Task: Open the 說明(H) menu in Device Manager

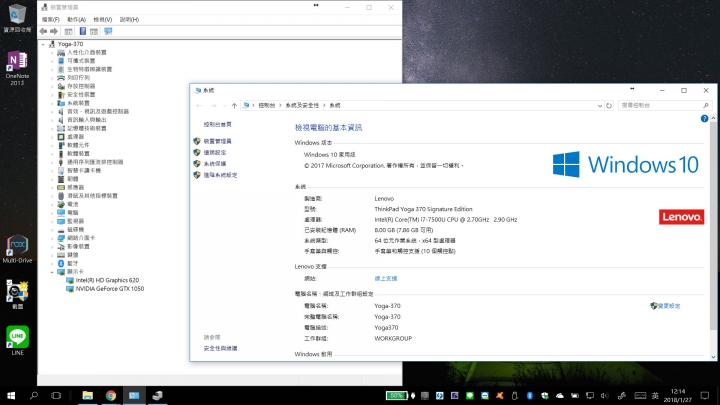Action: tap(129, 19)
